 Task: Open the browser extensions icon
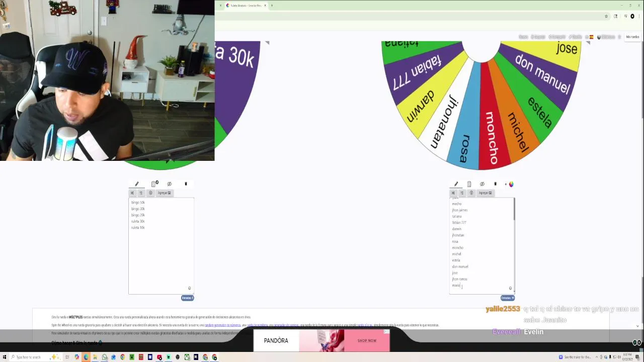[615, 16]
